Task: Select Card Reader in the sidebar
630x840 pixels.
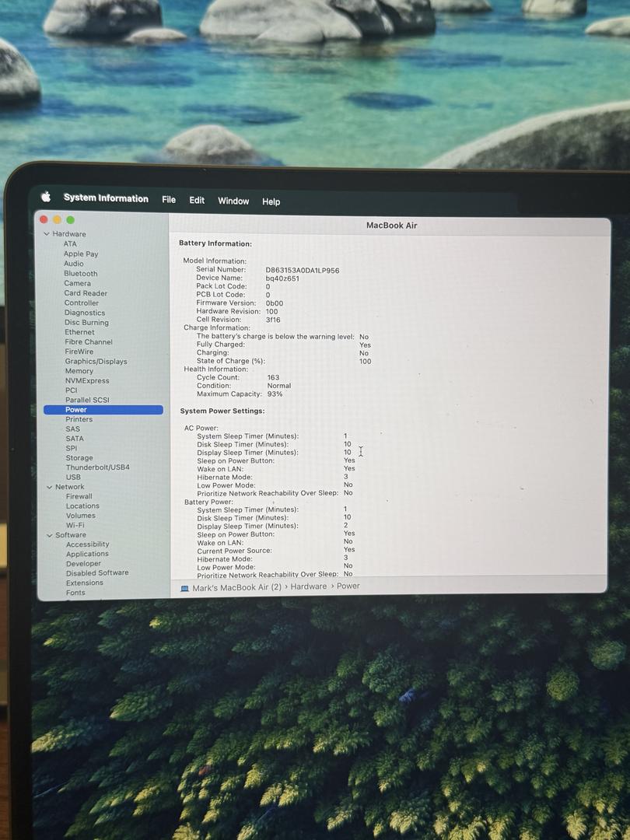Action: coord(86,293)
